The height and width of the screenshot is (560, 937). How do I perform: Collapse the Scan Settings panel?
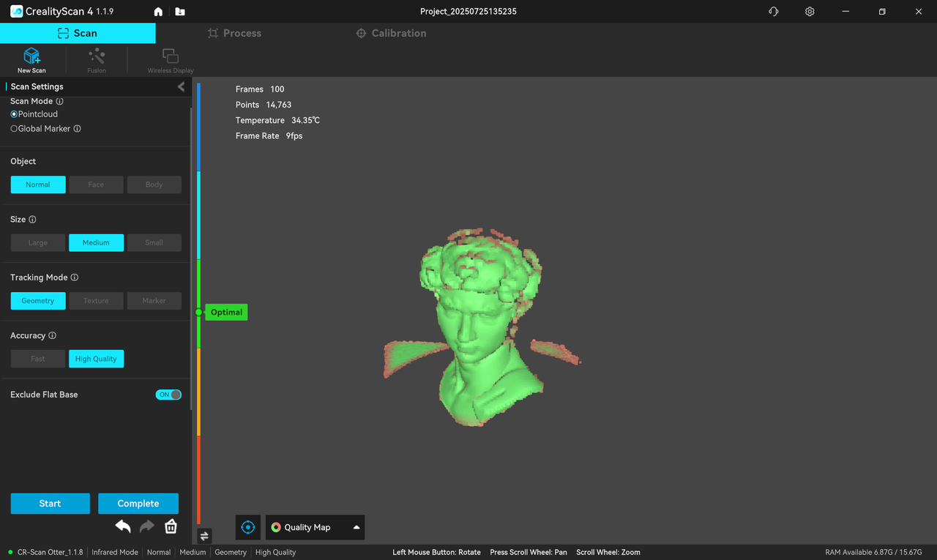pyautogui.click(x=182, y=87)
